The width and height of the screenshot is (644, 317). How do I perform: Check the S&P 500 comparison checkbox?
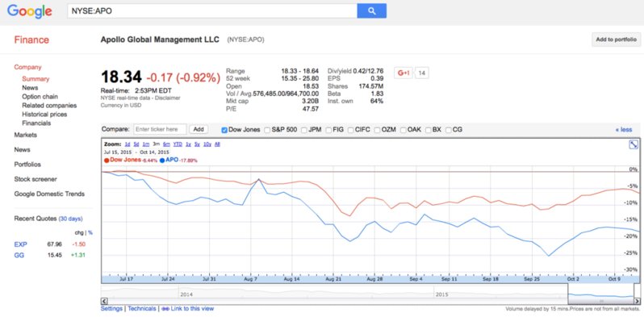coord(267,130)
